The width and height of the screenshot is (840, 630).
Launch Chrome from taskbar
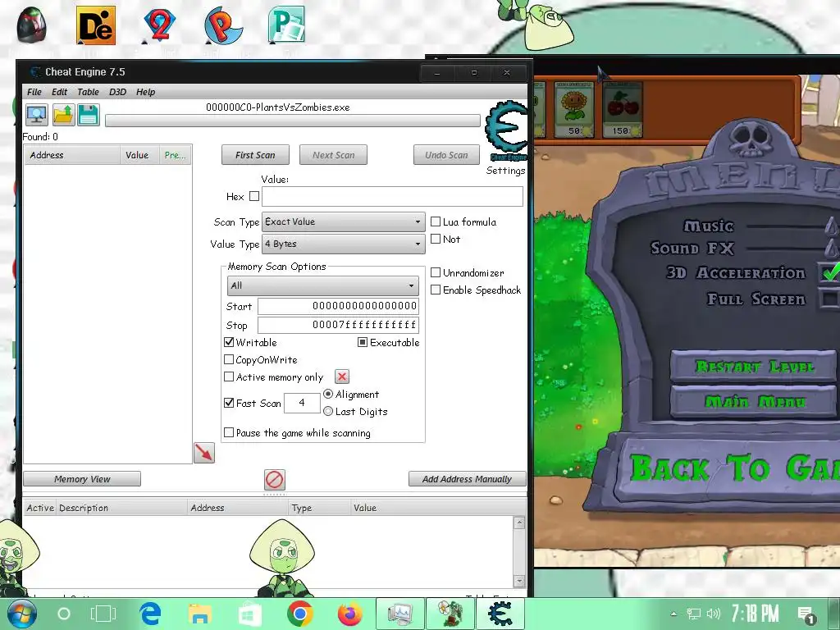pyautogui.click(x=299, y=614)
